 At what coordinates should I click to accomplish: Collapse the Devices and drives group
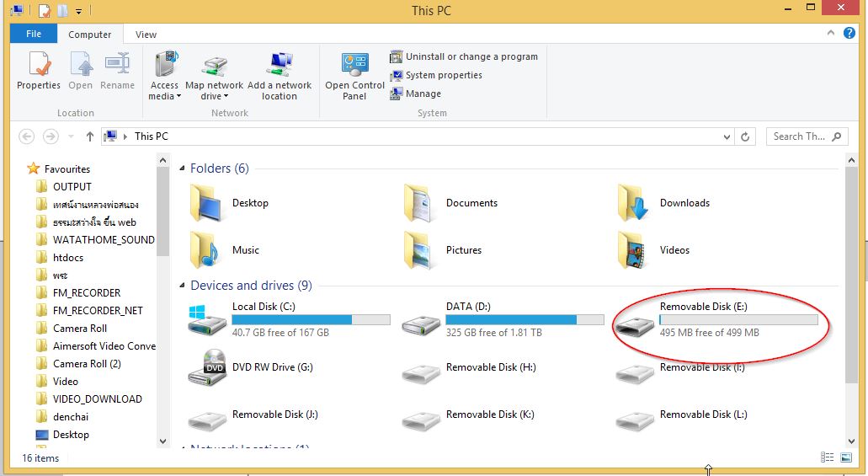(x=183, y=286)
